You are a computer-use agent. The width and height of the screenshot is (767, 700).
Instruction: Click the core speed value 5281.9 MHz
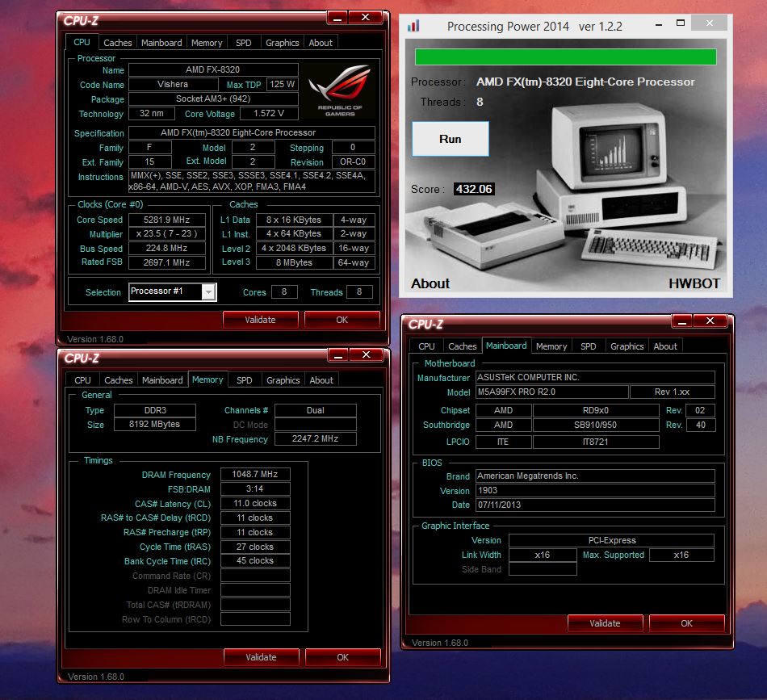click(x=167, y=220)
